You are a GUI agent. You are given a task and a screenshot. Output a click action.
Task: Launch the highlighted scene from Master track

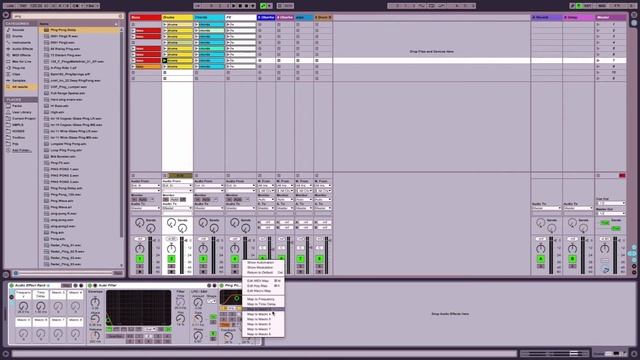pyautogui.click(x=598, y=60)
